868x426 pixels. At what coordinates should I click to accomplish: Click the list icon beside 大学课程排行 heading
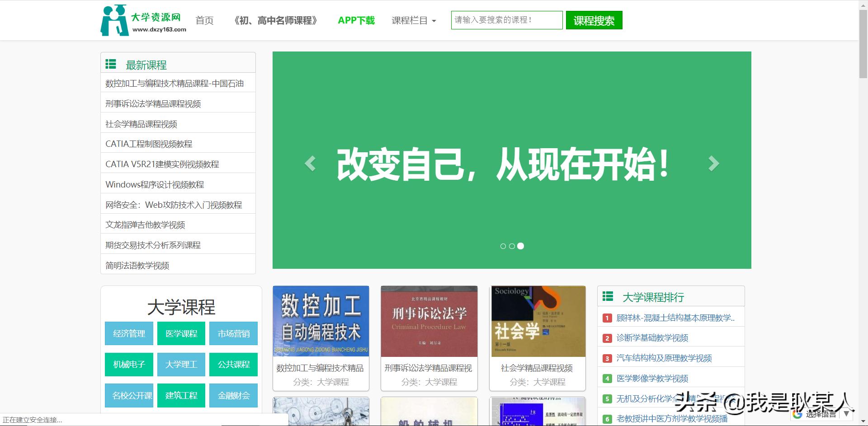608,297
